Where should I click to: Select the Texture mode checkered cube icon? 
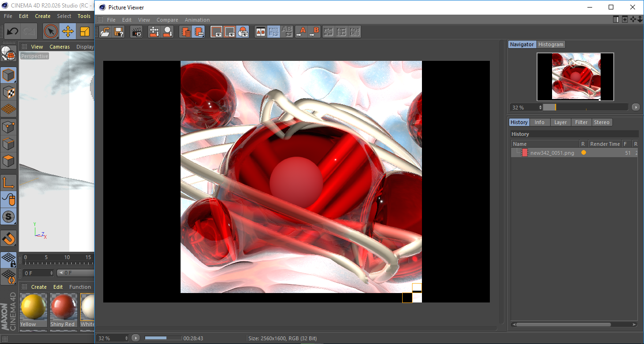[x=8, y=92]
